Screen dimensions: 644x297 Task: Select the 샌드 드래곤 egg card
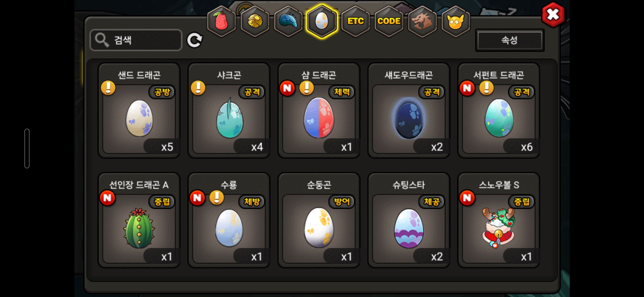pyautogui.click(x=139, y=111)
